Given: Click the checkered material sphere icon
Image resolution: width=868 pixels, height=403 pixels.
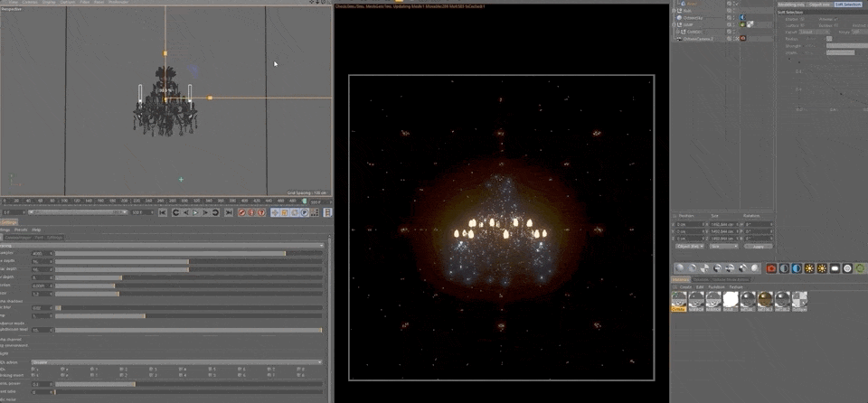Looking at the screenshot, I should pos(704,268).
